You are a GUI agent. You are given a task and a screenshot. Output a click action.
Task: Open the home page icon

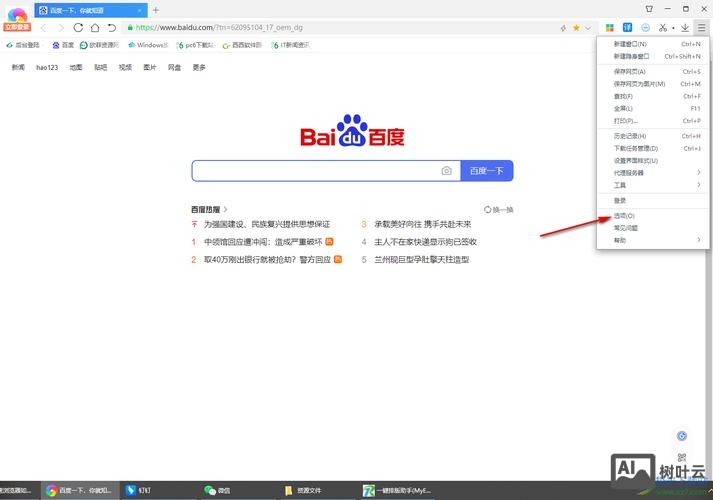pyautogui.click(x=95, y=28)
